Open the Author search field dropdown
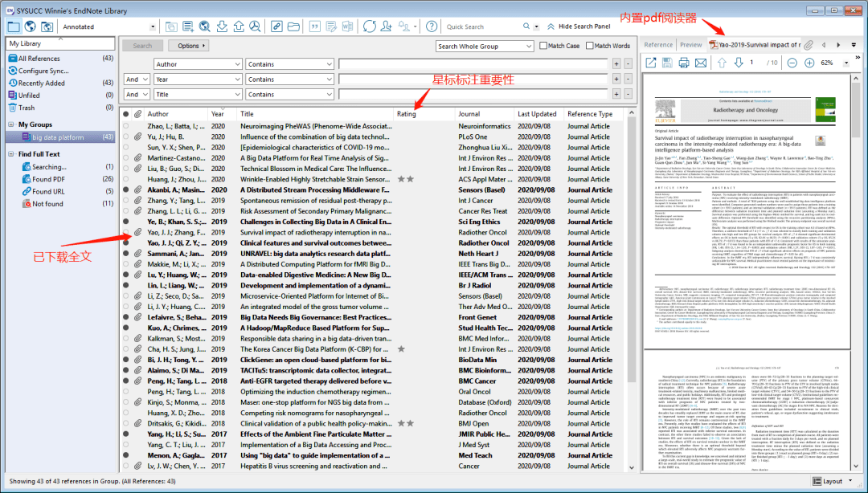Viewport: 868px width, 493px height. click(x=236, y=64)
